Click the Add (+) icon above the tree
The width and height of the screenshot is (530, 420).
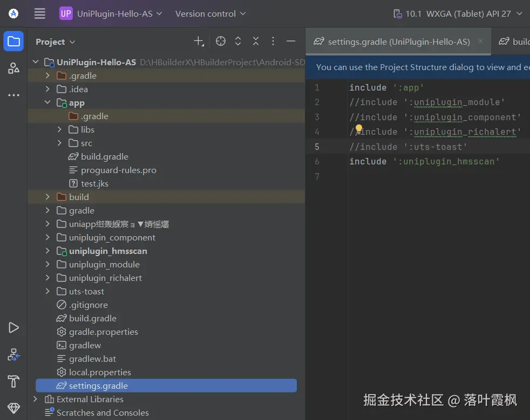(x=199, y=41)
